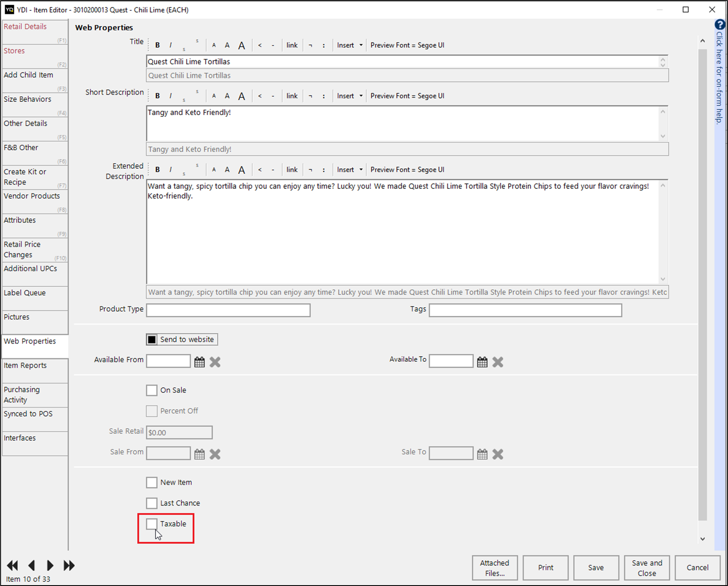This screenshot has width=728, height=586.
Task: Click largest font A in Short Description toolbar
Action: click(242, 96)
